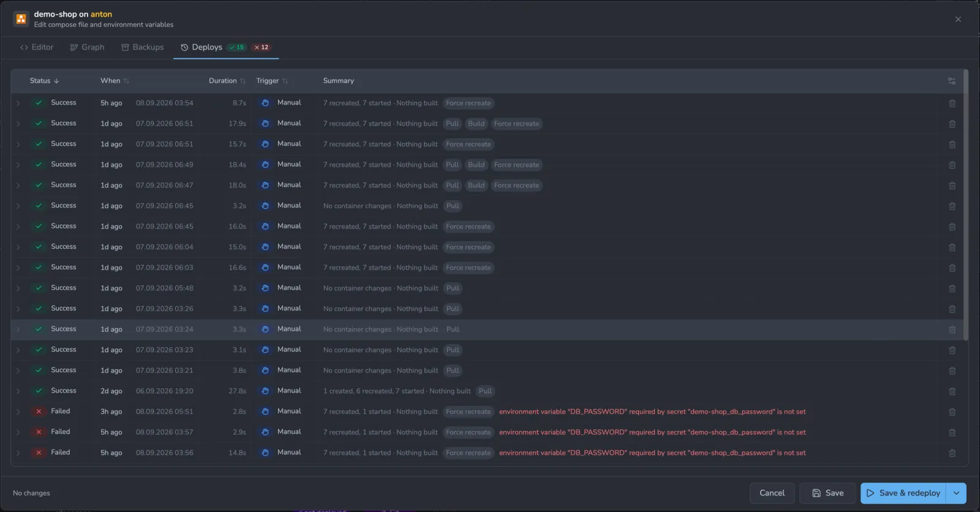Expand the 17.9s deploy row details

[18, 124]
